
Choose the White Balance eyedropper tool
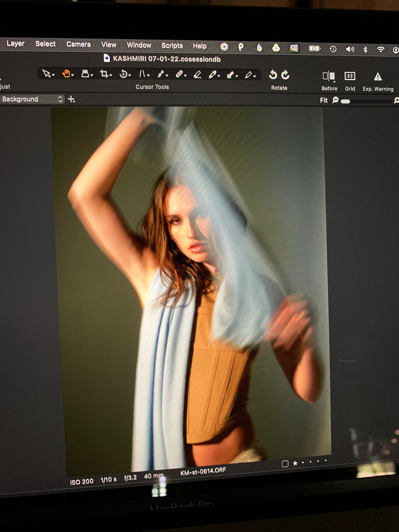tap(212, 75)
